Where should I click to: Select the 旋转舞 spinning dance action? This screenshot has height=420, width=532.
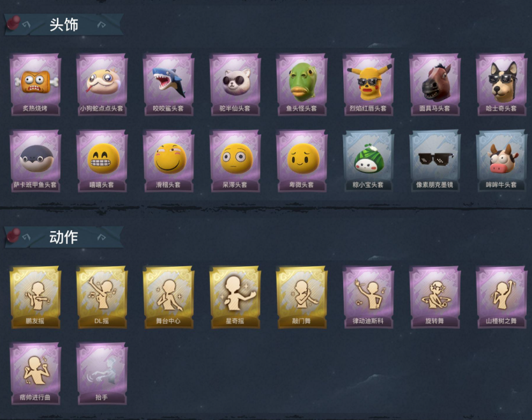pyautogui.click(x=434, y=297)
